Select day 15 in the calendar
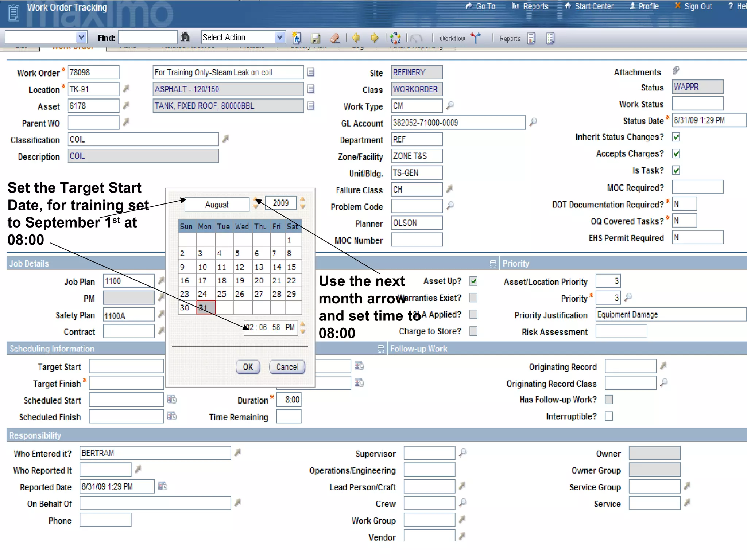This screenshot has width=747, height=560. tap(293, 267)
